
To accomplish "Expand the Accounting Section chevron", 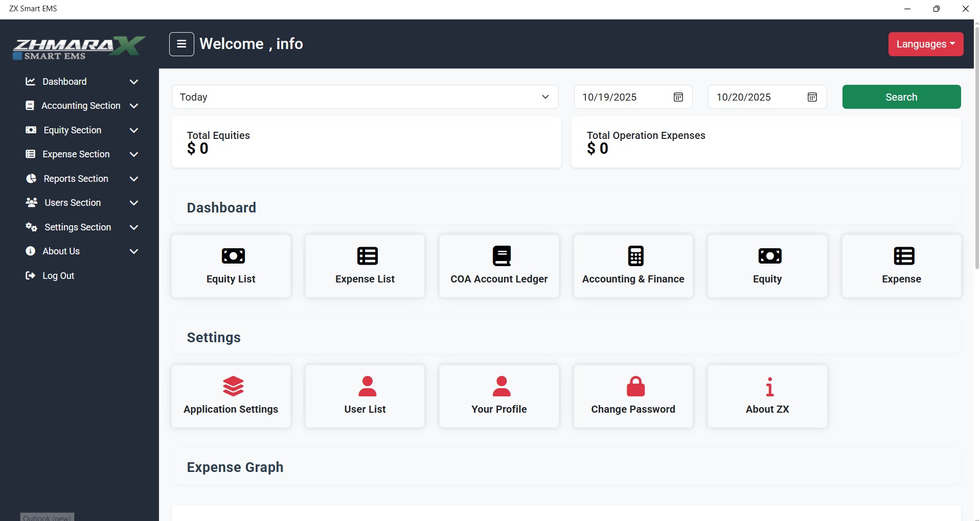I will [134, 106].
